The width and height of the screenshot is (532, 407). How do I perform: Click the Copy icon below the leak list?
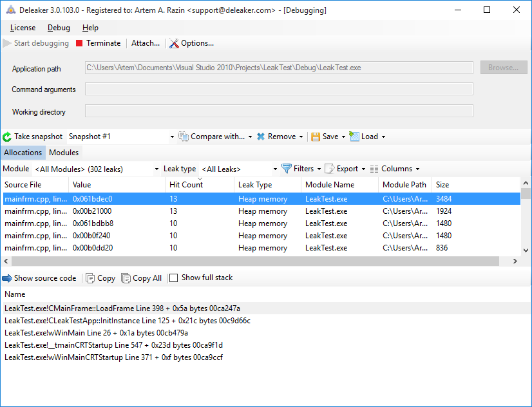(90, 278)
